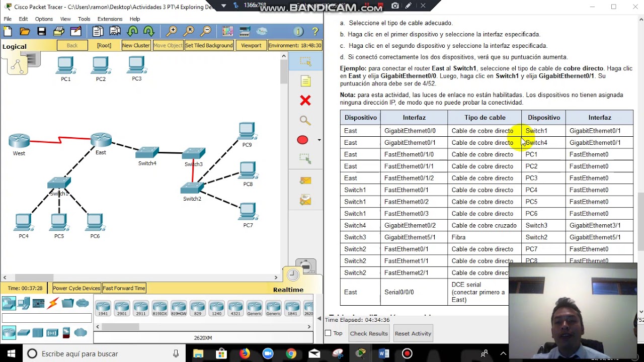Open the View menu
Screen dimensions: 644x362
(65, 19)
